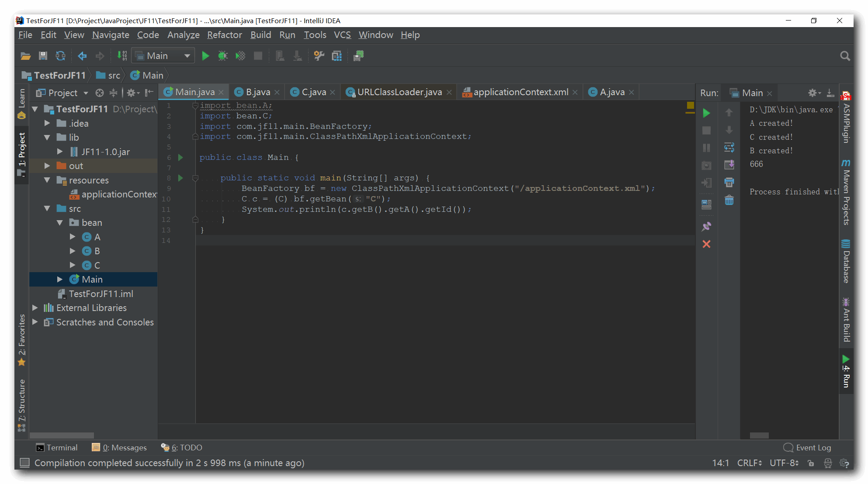The image size is (868, 484).
Task: Open Run panel gear settings
Action: tap(814, 93)
